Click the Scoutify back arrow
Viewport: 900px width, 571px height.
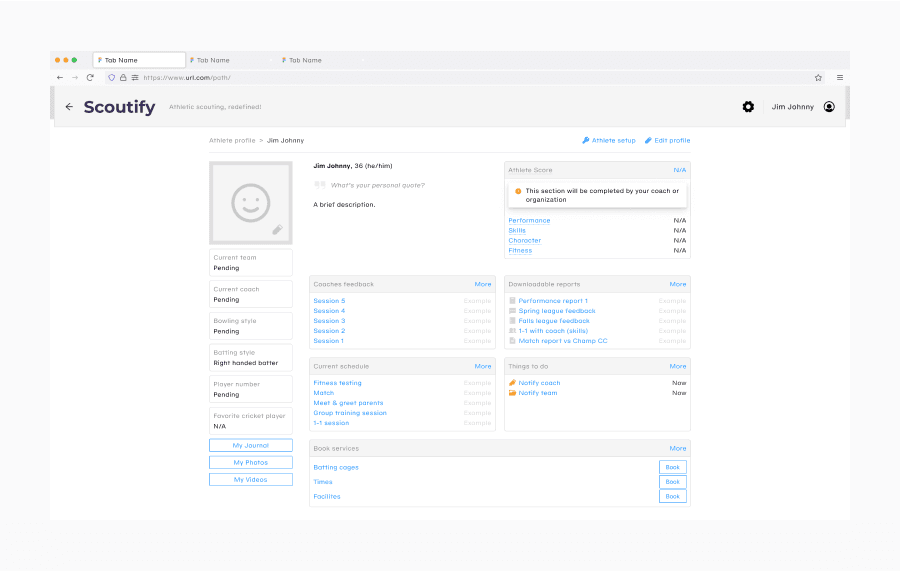pyautogui.click(x=69, y=107)
